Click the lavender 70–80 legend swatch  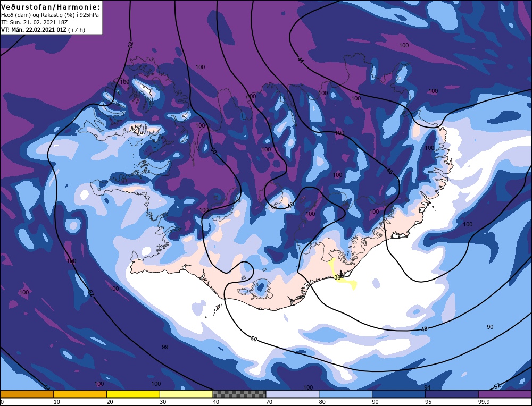[293, 394]
